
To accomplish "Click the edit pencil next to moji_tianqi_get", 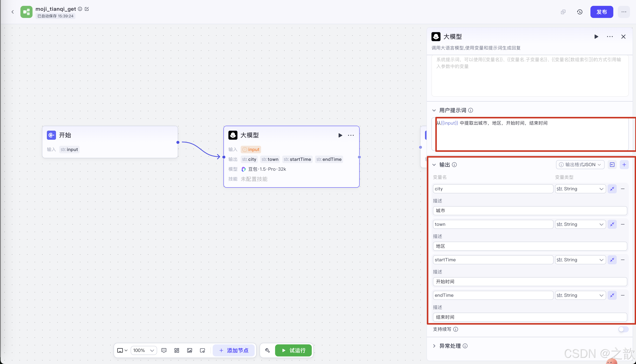I will pos(87,9).
